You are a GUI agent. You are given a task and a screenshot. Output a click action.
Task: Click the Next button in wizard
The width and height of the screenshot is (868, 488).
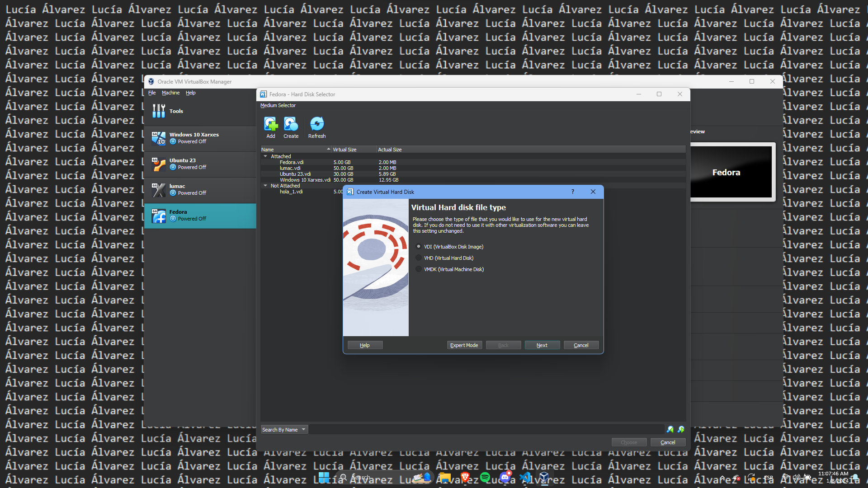[542, 345]
